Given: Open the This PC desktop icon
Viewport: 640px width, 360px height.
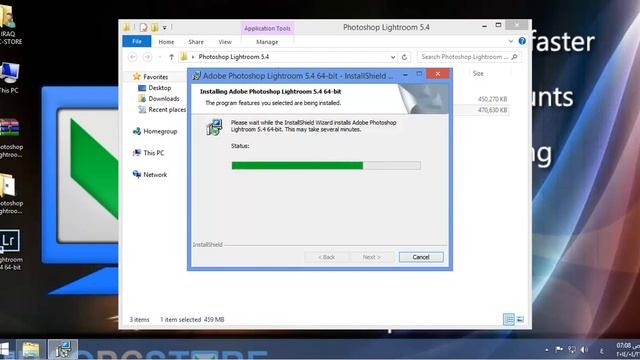Looking at the screenshot, I should (9, 78).
